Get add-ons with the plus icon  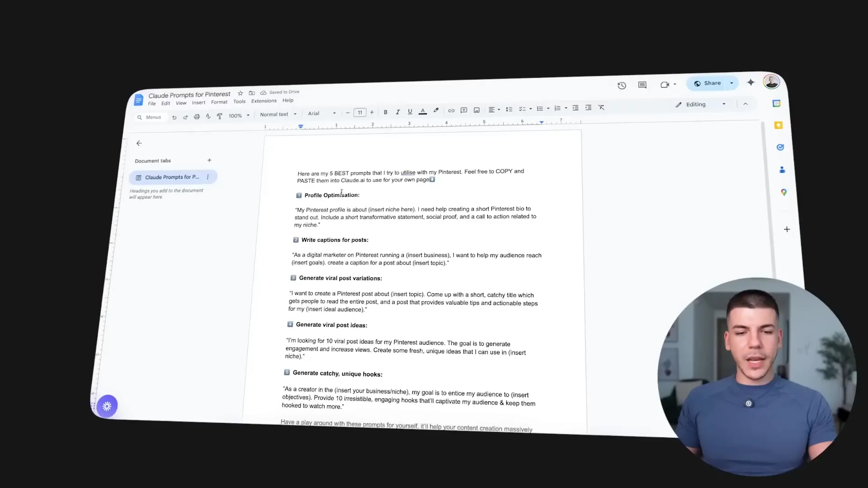click(x=787, y=230)
